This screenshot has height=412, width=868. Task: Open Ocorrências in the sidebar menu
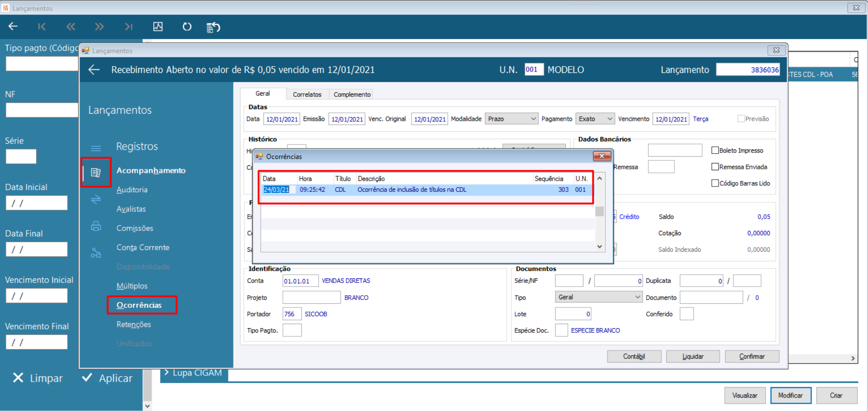(139, 305)
